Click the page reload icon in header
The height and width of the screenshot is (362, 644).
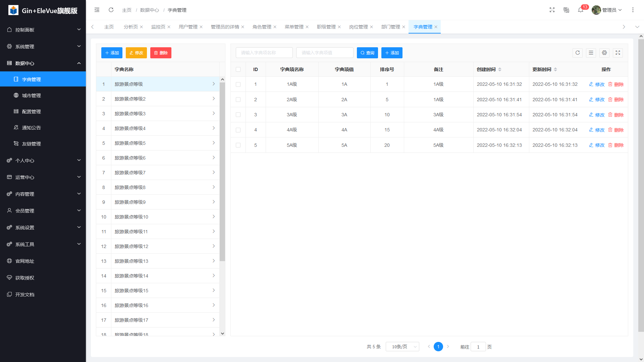click(x=111, y=10)
